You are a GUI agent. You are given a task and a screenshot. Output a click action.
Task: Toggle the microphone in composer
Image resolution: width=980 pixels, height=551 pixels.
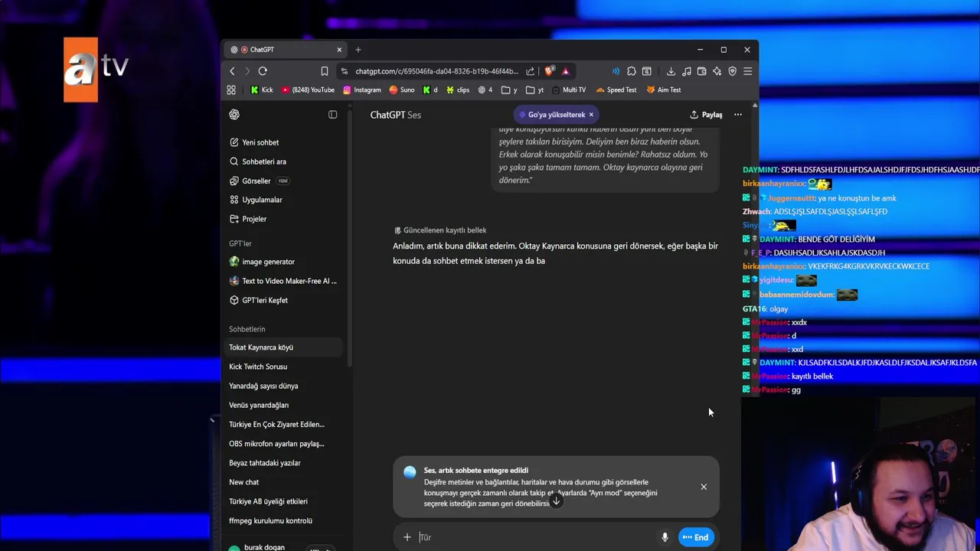pos(665,537)
